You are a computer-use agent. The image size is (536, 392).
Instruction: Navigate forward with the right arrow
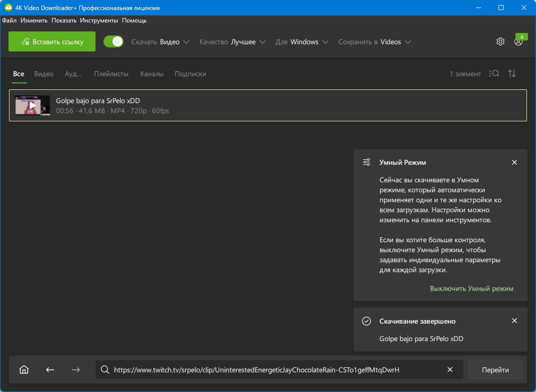pos(76,370)
